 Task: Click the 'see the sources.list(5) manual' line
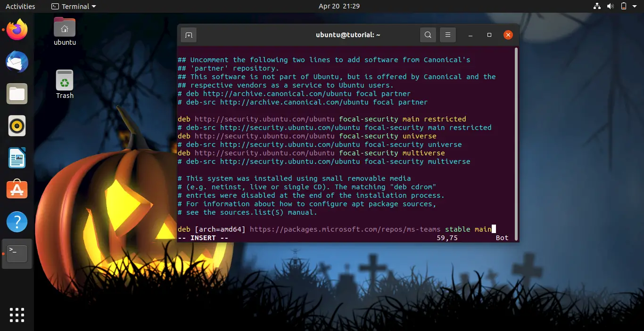[x=248, y=212]
